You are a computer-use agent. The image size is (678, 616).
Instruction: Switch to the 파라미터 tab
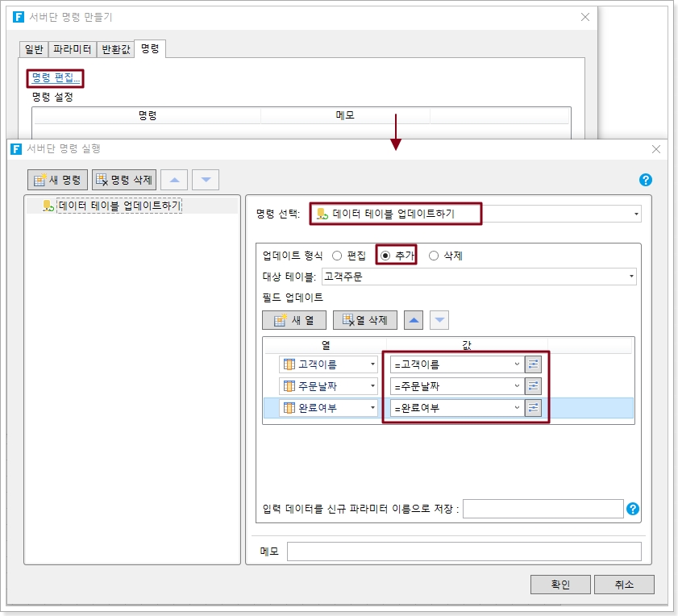coord(73,49)
